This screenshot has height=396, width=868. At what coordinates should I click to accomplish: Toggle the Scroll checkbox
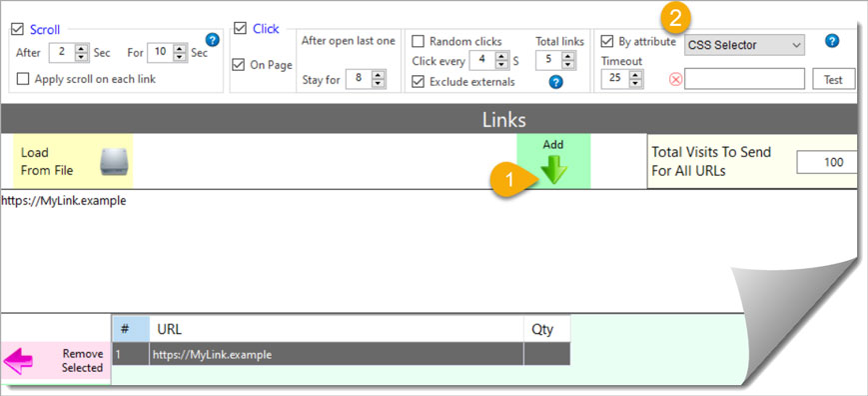click(x=18, y=29)
